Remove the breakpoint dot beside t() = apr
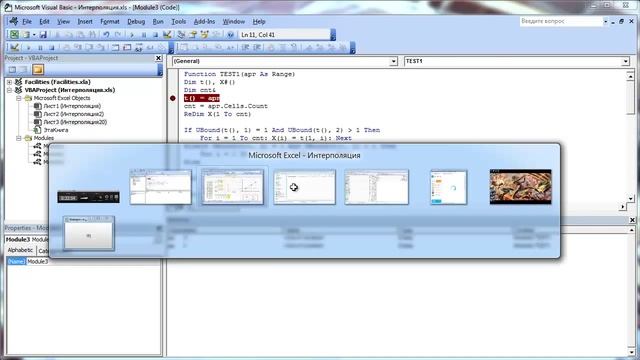The image size is (640, 360). tap(173, 98)
